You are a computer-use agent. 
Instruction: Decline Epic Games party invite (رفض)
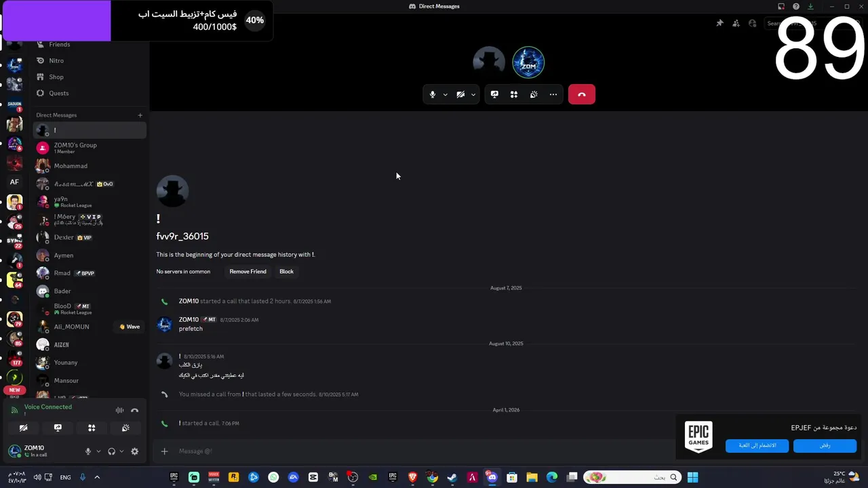point(825,445)
